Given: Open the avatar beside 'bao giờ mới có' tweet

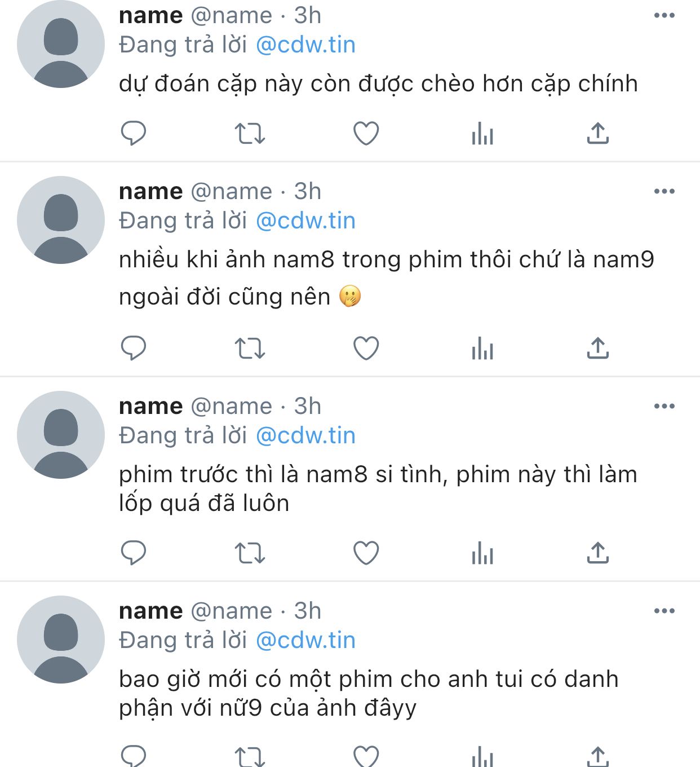Looking at the screenshot, I should pyautogui.click(x=61, y=640).
